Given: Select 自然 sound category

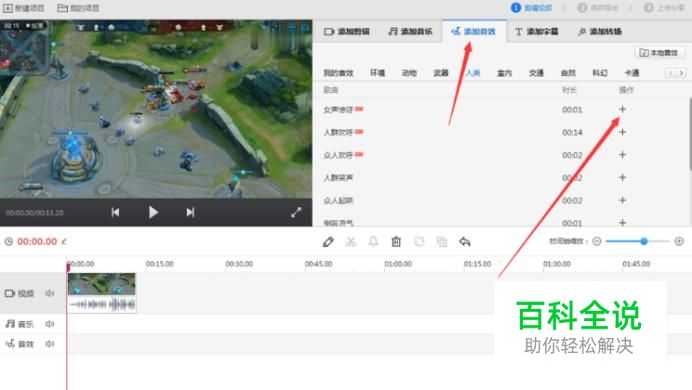Looking at the screenshot, I should [x=568, y=73].
